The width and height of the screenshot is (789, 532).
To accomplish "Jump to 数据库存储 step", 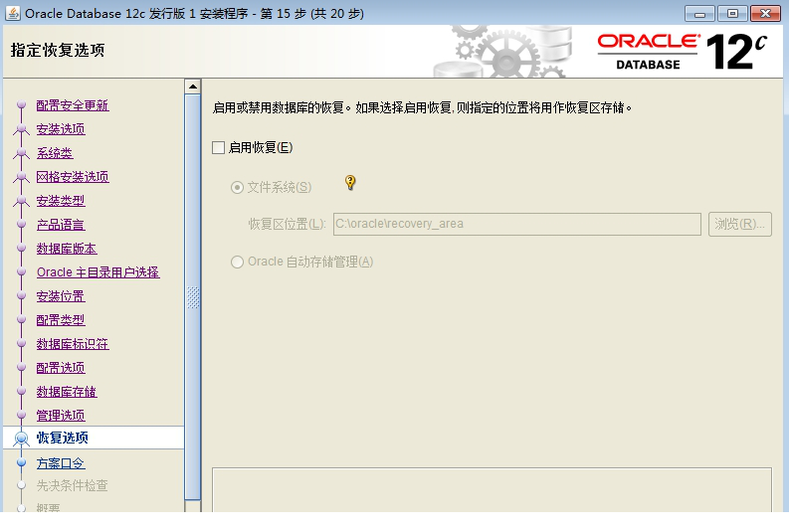I will pos(67,392).
